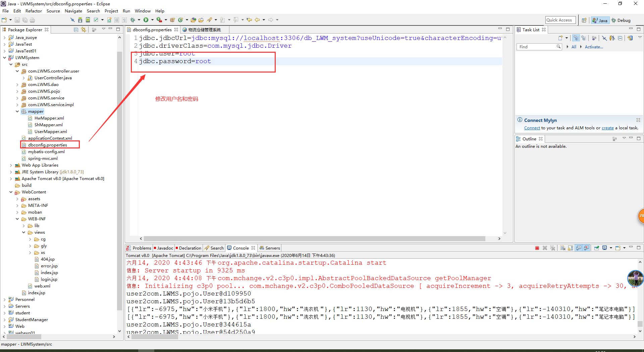Toggle Scroll Lock in the Console

pos(570,248)
